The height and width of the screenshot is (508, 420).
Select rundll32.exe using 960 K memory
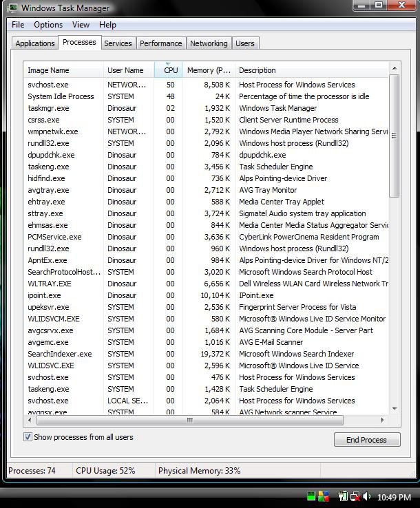click(x=206, y=248)
